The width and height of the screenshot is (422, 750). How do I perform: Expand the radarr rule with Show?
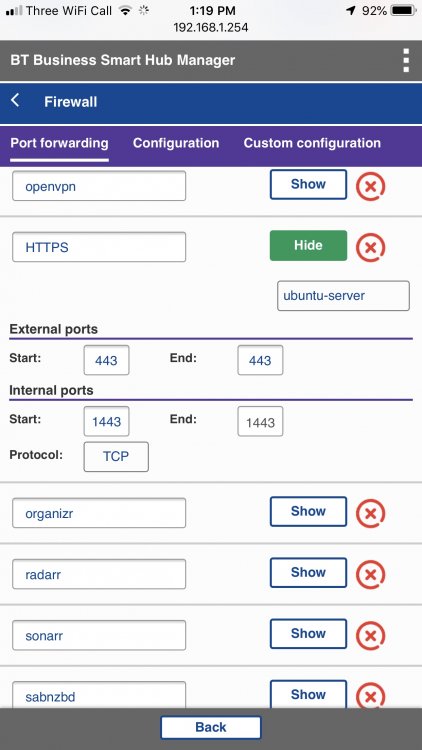pos(308,573)
